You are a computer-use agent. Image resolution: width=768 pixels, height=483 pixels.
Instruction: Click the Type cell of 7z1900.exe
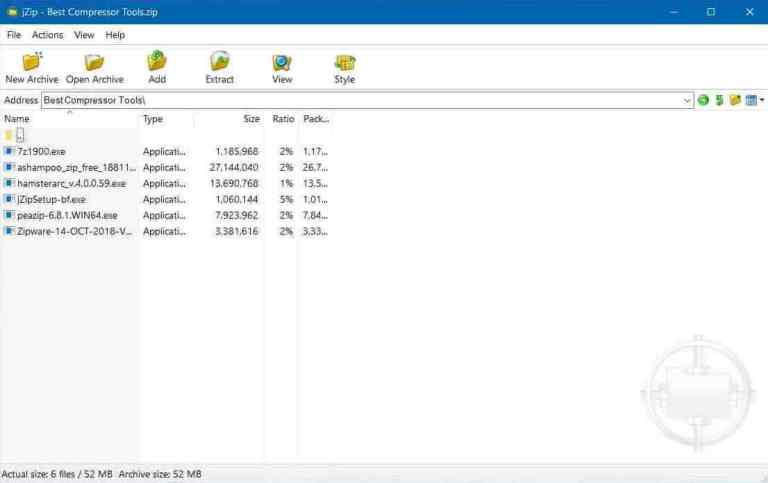point(164,151)
